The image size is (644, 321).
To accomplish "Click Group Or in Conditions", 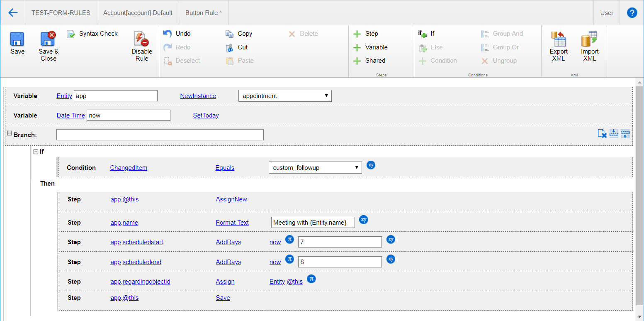I will (500, 47).
